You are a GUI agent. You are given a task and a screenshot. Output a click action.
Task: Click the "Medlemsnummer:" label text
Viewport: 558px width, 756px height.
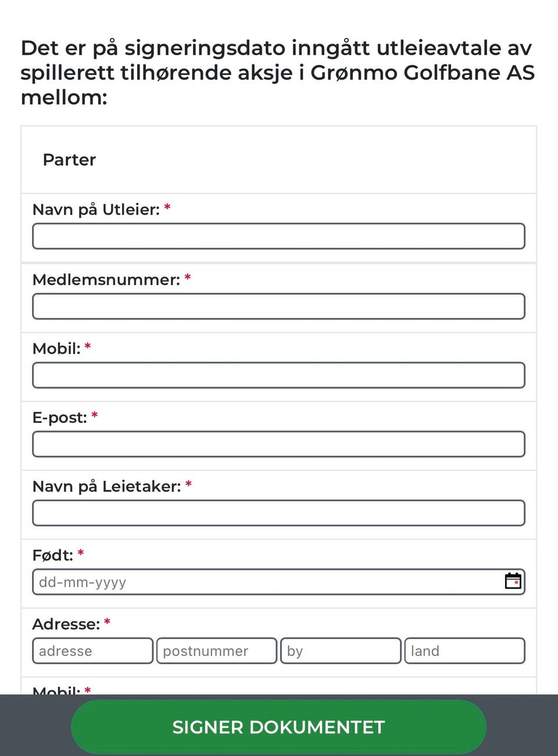click(106, 280)
